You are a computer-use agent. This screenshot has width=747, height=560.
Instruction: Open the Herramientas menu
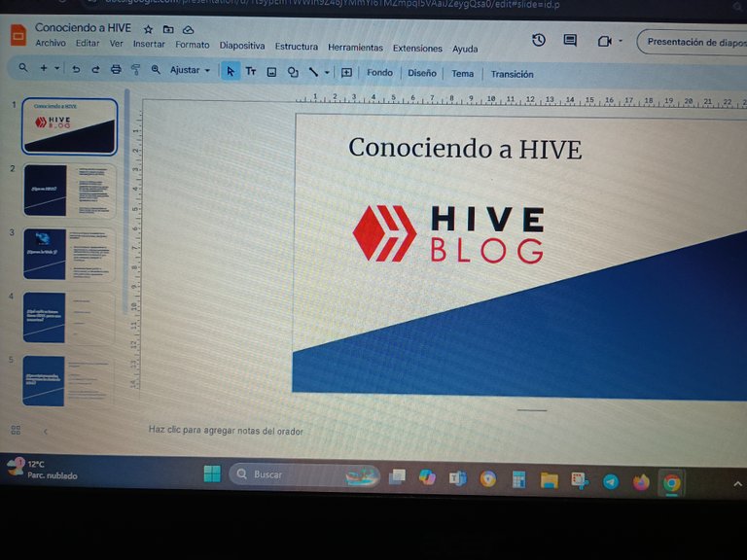pyautogui.click(x=355, y=48)
